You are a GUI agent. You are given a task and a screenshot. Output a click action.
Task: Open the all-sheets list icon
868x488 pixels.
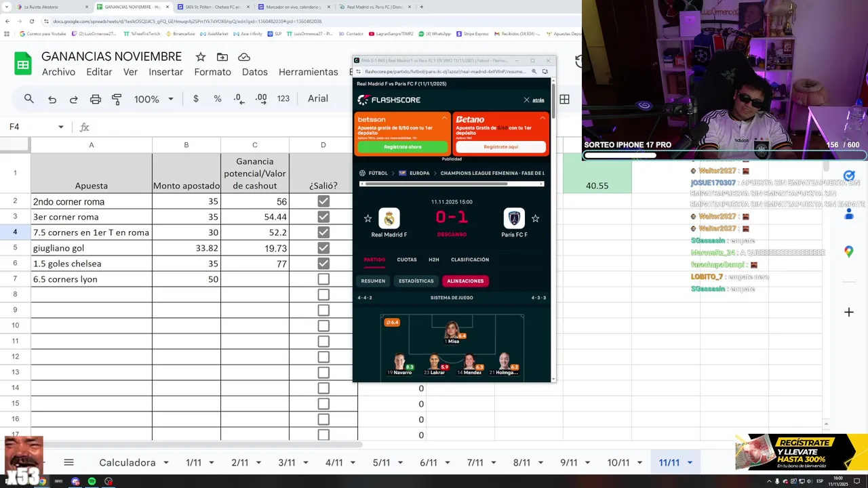point(68,463)
